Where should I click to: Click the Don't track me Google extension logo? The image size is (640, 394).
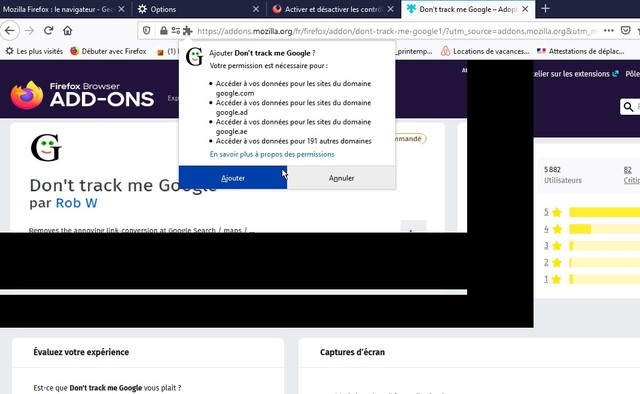[x=46, y=147]
